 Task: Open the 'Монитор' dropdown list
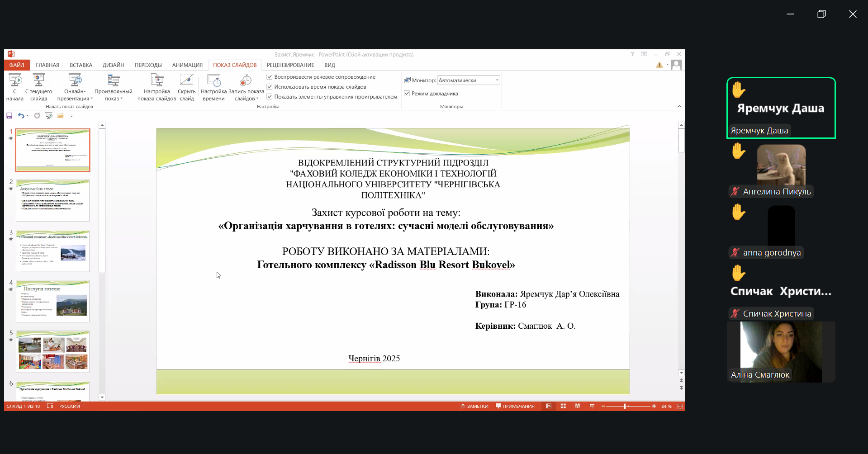coord(497,80)
